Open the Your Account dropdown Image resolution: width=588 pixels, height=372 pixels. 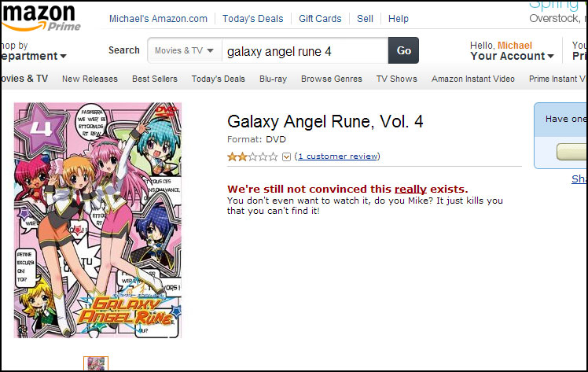coord(512,56)
